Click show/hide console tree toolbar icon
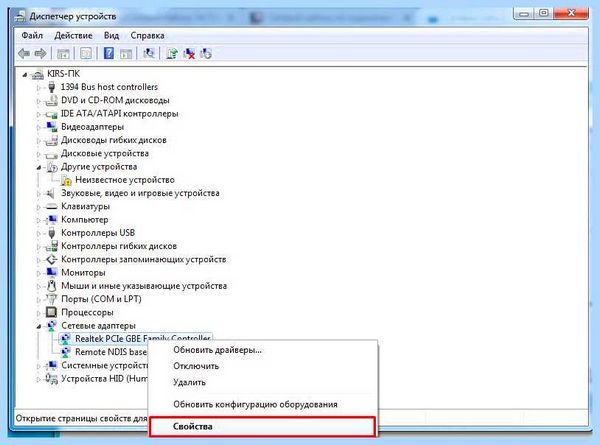The height and width of the screenshot is (445, 600). (x=63, y=54)
